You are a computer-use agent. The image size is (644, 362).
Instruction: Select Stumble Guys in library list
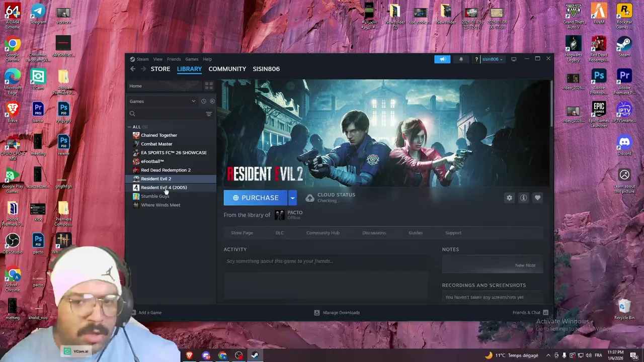pyautogui.click(x=171, y=196)
